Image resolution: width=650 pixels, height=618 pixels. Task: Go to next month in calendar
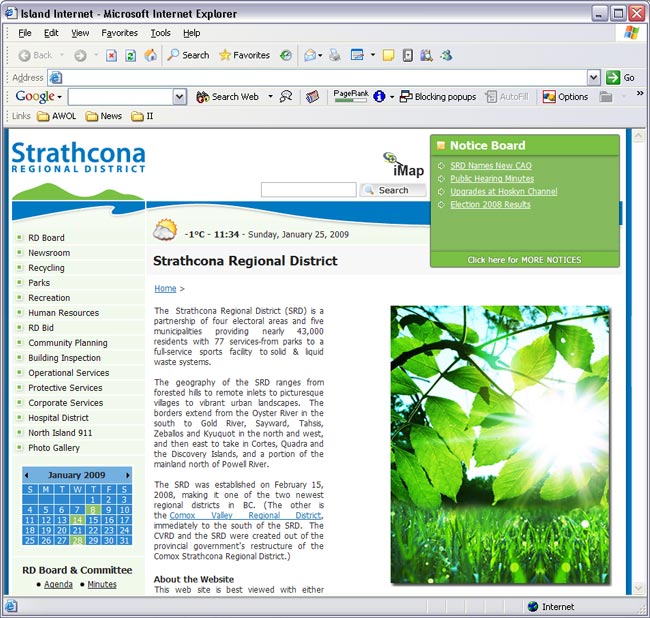[x=128, y=475]
